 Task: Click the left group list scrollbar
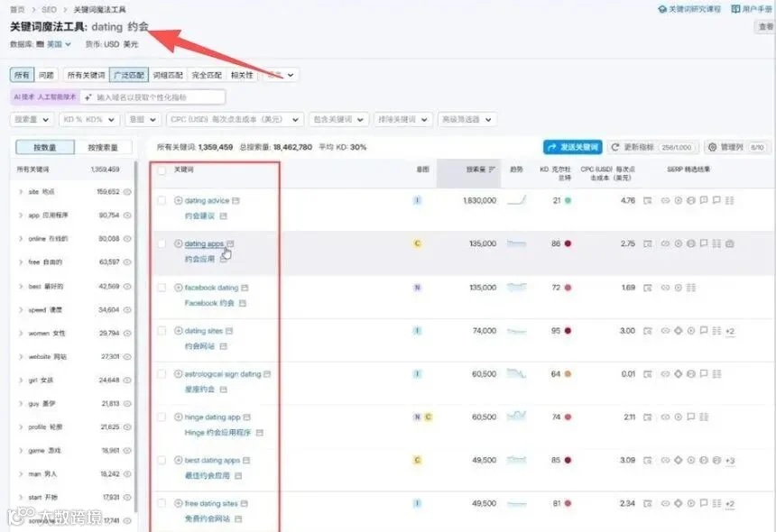coord(135,336)
